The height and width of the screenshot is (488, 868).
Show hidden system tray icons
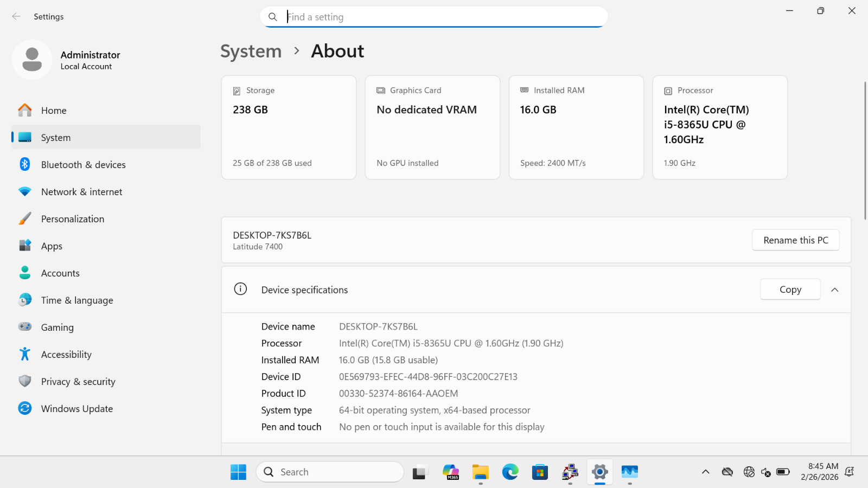[705, 472]
